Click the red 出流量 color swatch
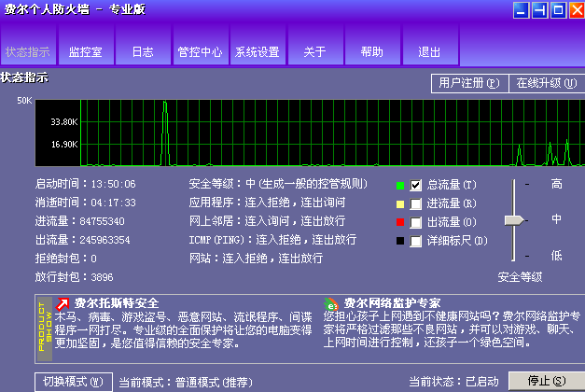Screen dimensions: 585x392 click(x=400, y=222)
